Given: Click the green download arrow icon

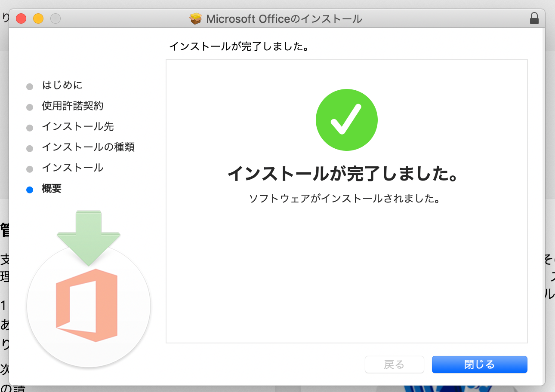Looking at the screenshot, I should [89, 238].
